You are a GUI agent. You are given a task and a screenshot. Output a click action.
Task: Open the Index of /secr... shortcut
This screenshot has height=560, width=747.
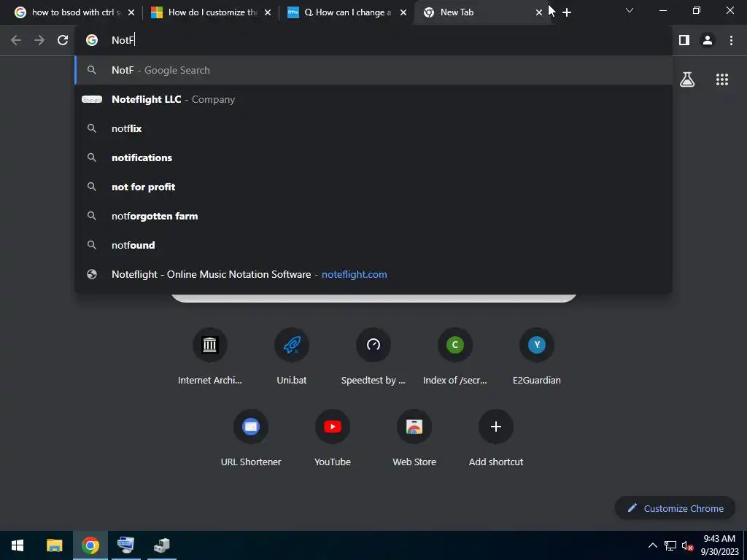[x=455, y=355]
